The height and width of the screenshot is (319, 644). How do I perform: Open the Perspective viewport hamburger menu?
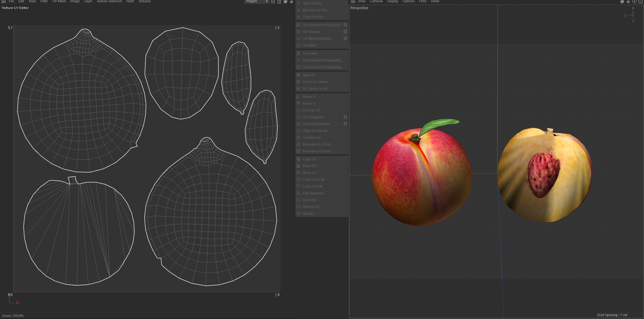click(353, 1)
